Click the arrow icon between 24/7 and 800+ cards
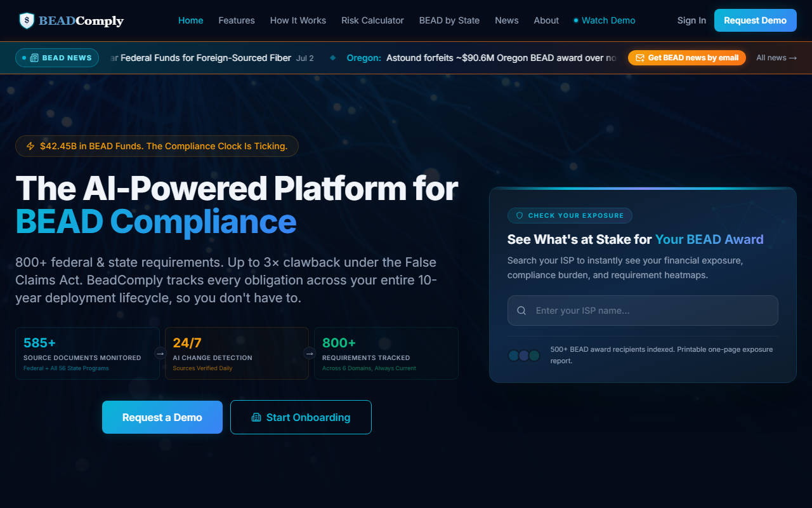 [310, 354]
